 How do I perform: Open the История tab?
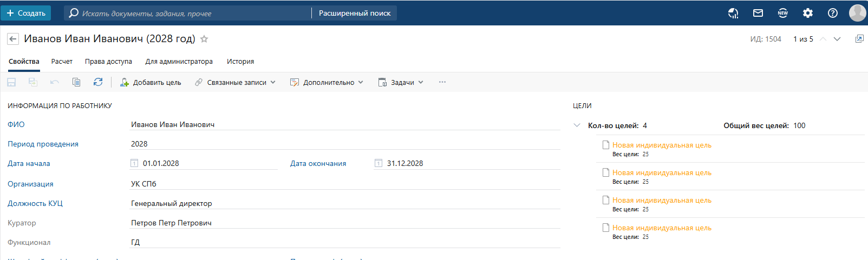point(240,62)
